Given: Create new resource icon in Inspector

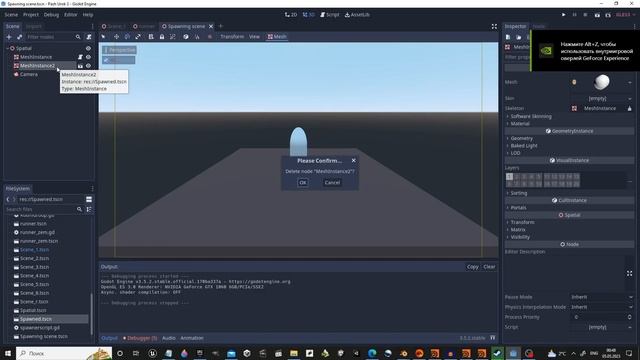Looking at the screenshot, I should [x=508, y=37].
